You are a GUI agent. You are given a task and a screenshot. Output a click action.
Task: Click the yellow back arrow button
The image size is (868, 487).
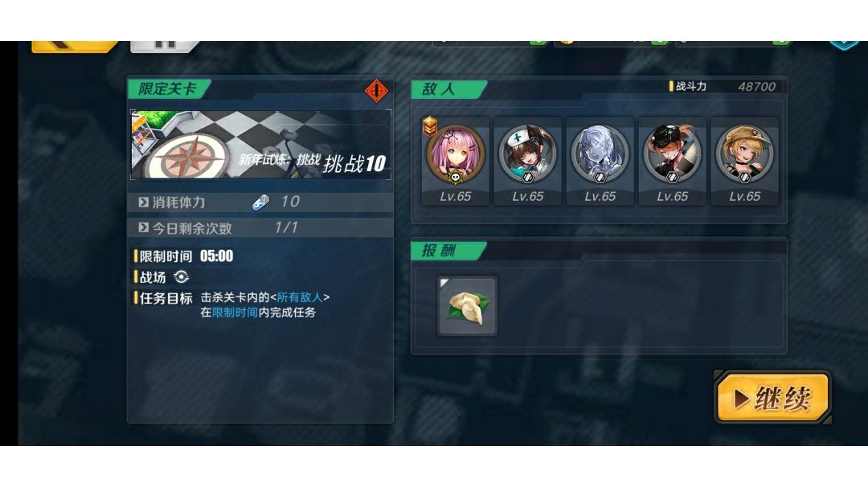point(74,47)
